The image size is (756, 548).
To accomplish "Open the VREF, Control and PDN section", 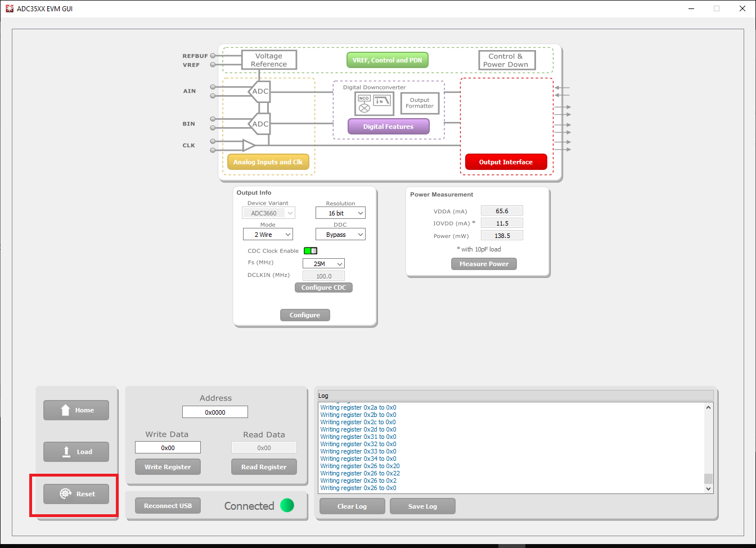I will (387, 60).
